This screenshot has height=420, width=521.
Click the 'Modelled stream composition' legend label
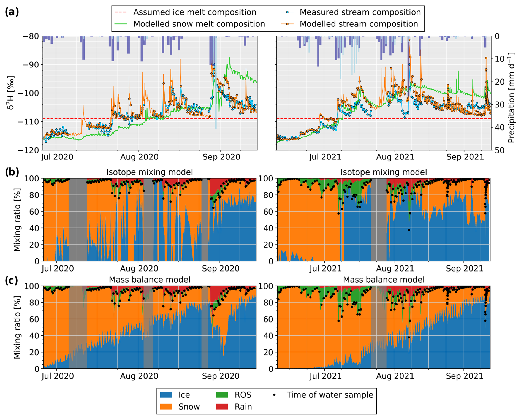(x=359, y=24)
